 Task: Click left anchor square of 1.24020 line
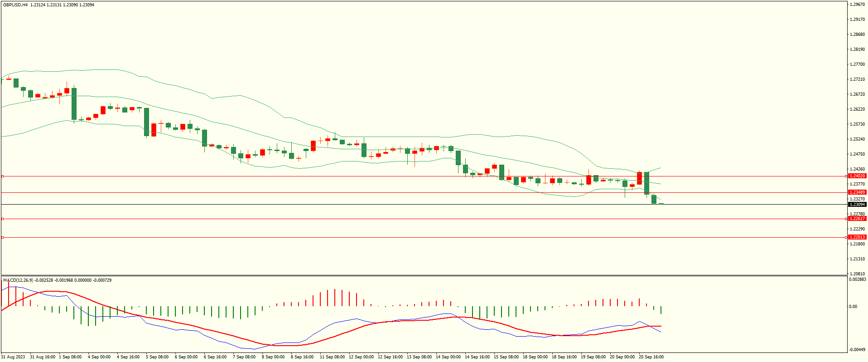(2, 176)
